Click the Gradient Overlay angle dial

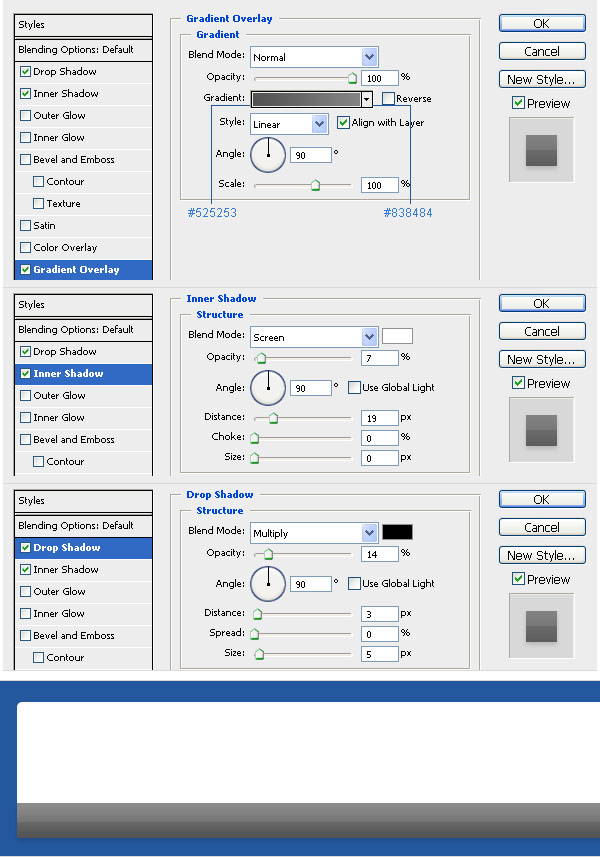267,155
